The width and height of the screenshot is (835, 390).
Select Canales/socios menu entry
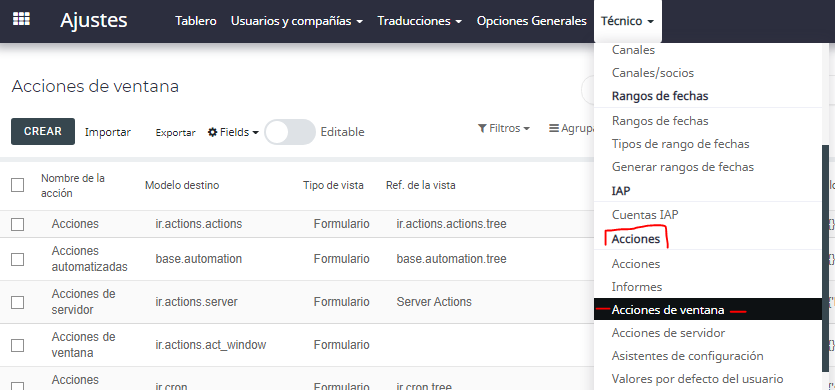click(x=653, y=73)
